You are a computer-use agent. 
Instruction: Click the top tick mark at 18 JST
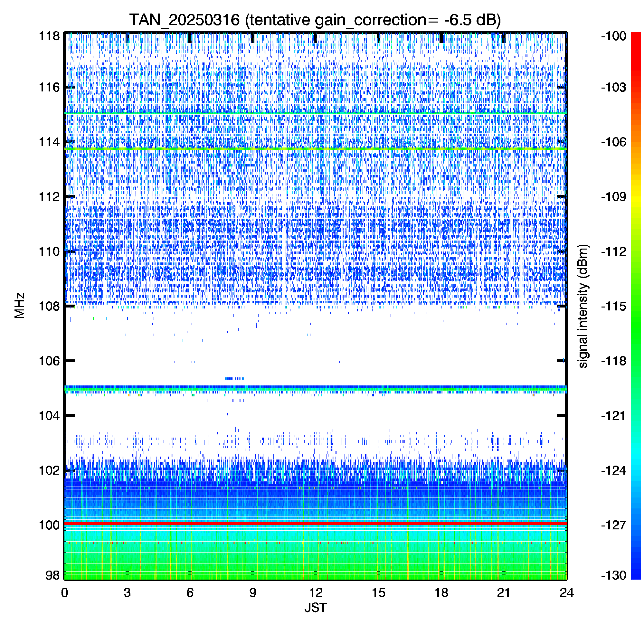tap(441, 38)
